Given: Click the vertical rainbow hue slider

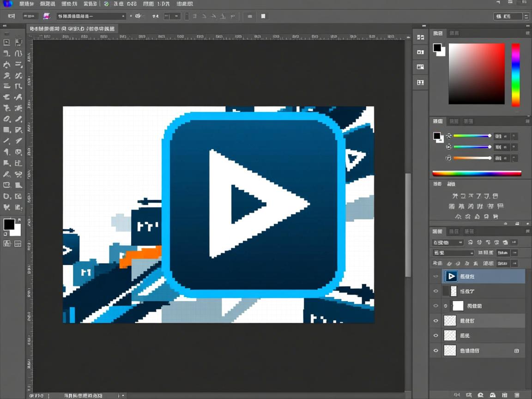Looking at the screenshot, I should tap(515, 75).
